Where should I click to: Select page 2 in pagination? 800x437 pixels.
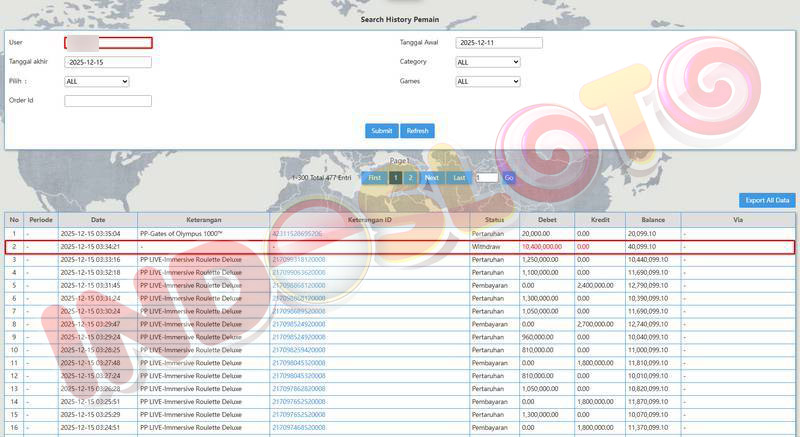click(410, 178)
